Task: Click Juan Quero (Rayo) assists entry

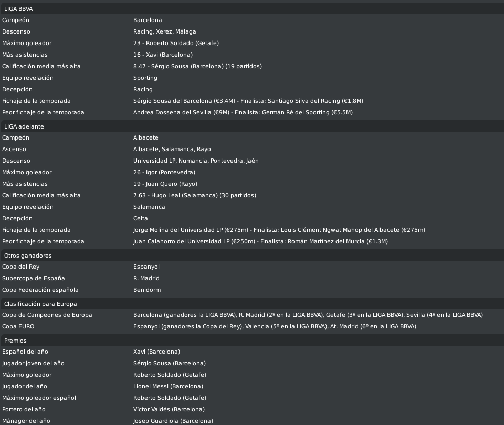Action: tap(165, 184)
